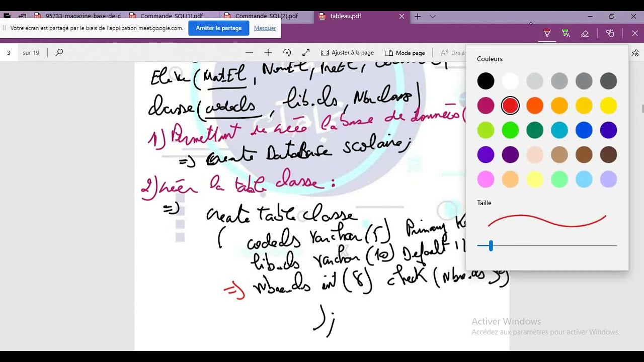Switch to full-screen view arrows icon
644x362 pixels.
pos(306,52)
